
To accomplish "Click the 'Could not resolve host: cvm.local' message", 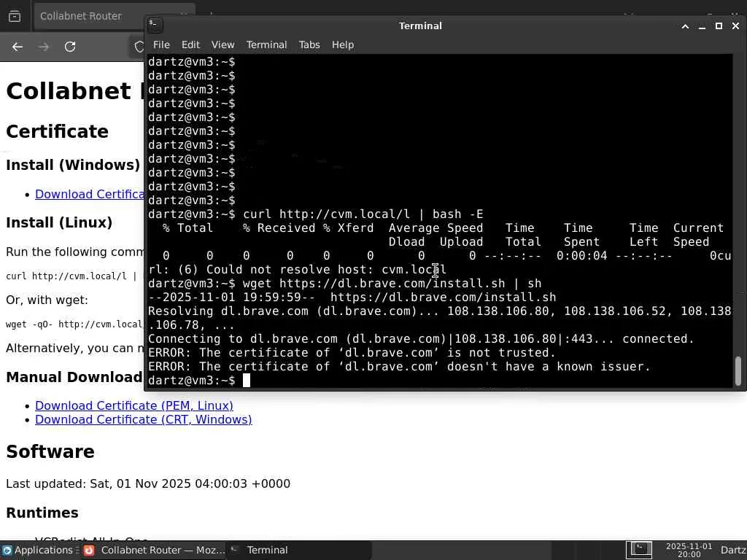I will pos(326,270).
